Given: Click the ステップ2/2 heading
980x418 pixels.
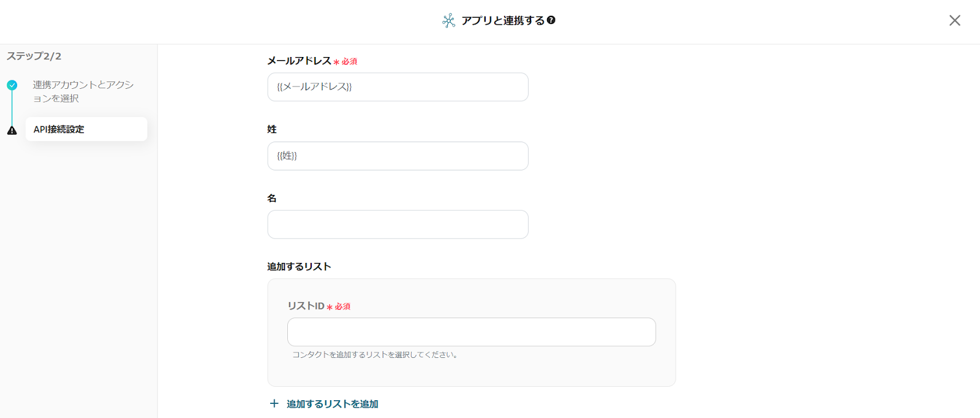Looking at the screenshot, I should pos(34,56).
